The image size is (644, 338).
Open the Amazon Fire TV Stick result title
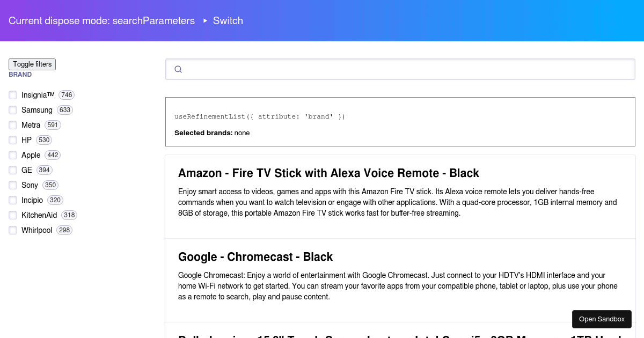[x=328, y=173]
